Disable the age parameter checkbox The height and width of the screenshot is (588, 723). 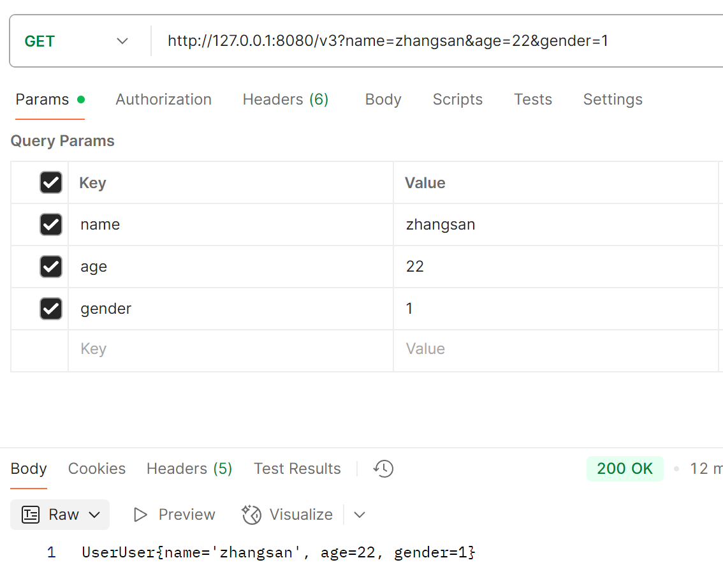coord(51,267)
